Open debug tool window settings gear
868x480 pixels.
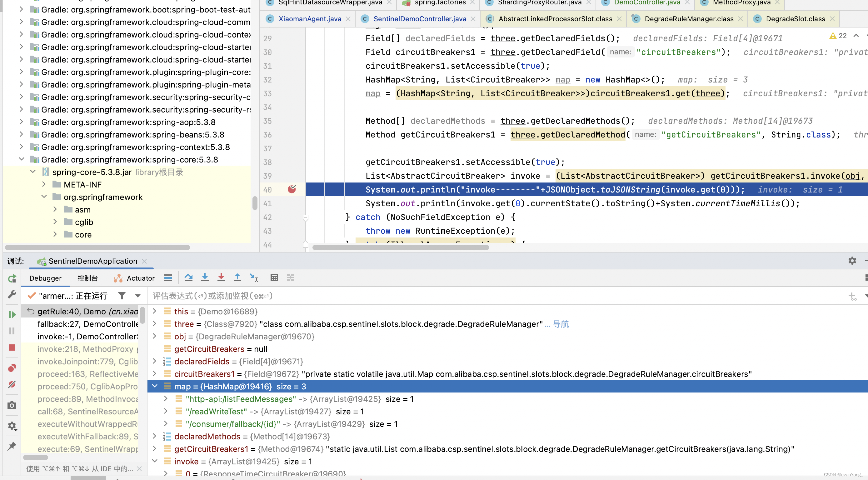[x=852, y=260]
